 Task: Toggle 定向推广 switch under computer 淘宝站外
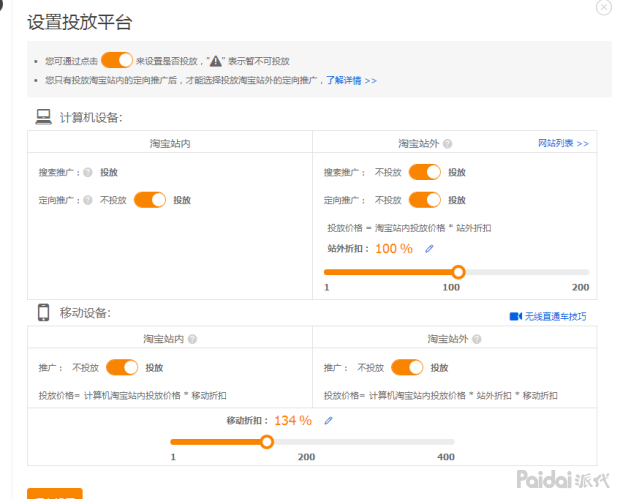coord(425,200)
